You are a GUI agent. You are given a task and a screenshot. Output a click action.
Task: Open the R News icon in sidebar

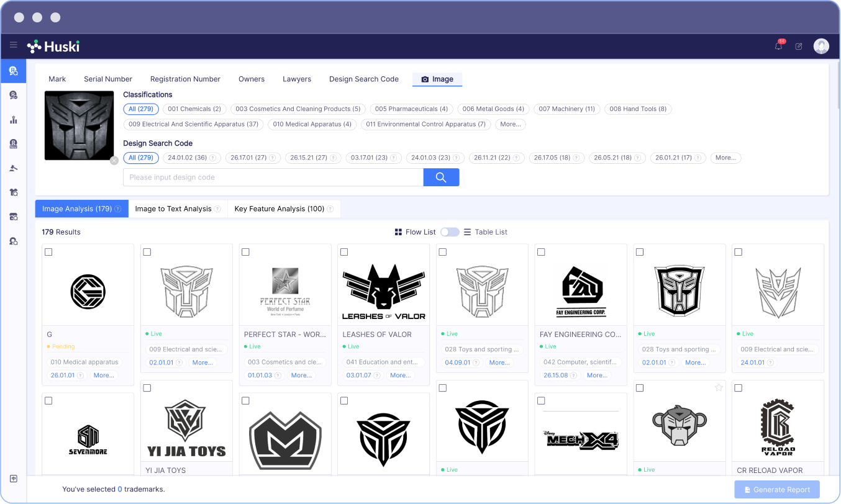click(14, 144)
